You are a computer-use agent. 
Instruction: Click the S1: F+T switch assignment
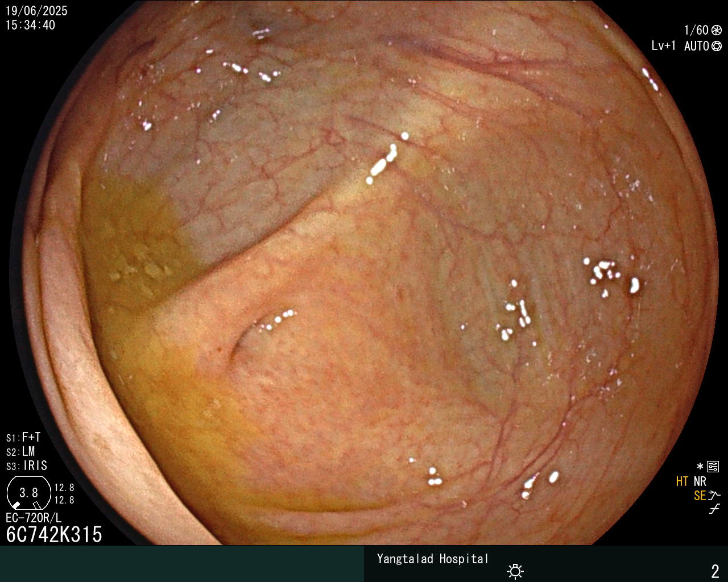23,438
